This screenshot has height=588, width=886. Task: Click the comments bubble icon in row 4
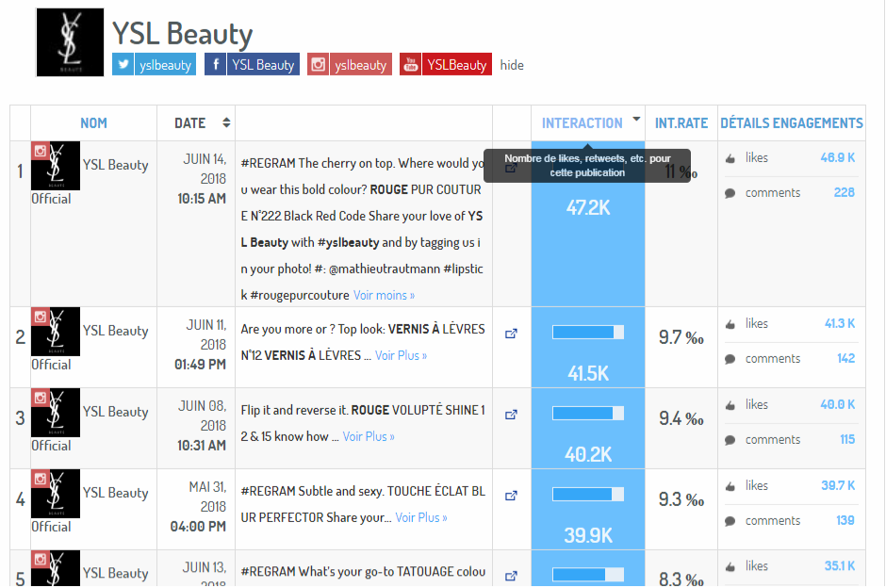tap(730, 521)
